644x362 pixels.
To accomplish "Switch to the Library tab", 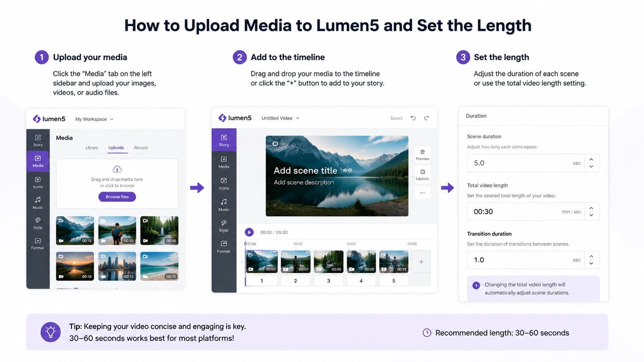I will pyautogui.click(x=92, y=148).
